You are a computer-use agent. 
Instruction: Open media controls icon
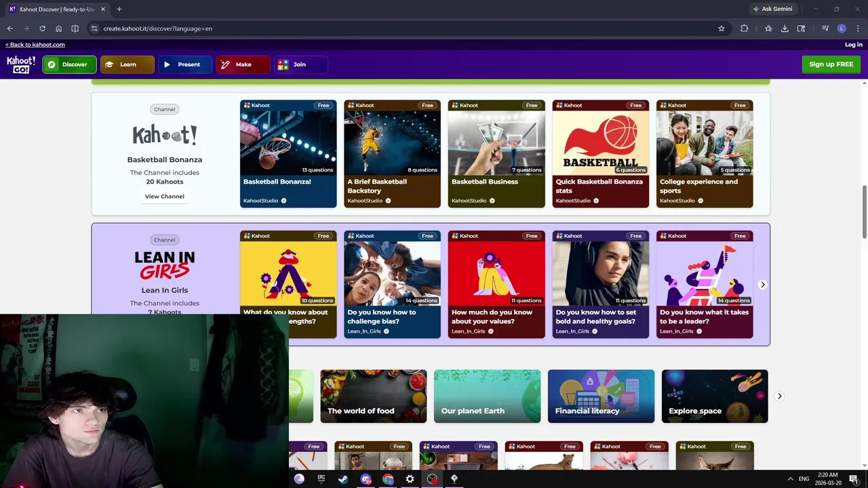(x=825, y=28)
